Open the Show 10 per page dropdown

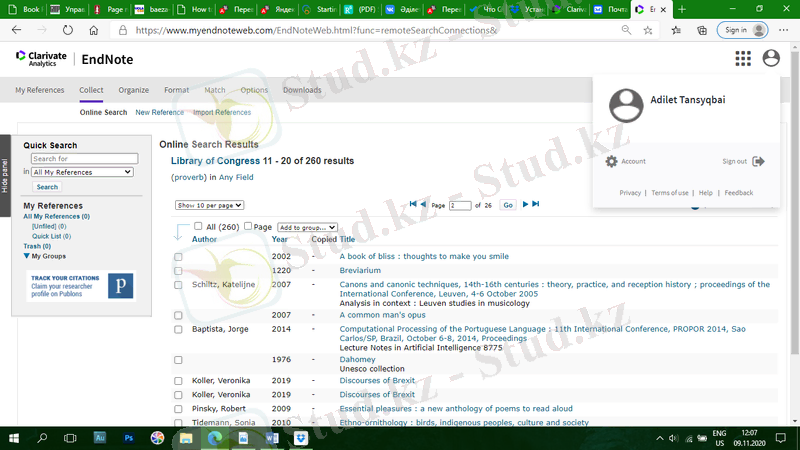tap(209, 205)
